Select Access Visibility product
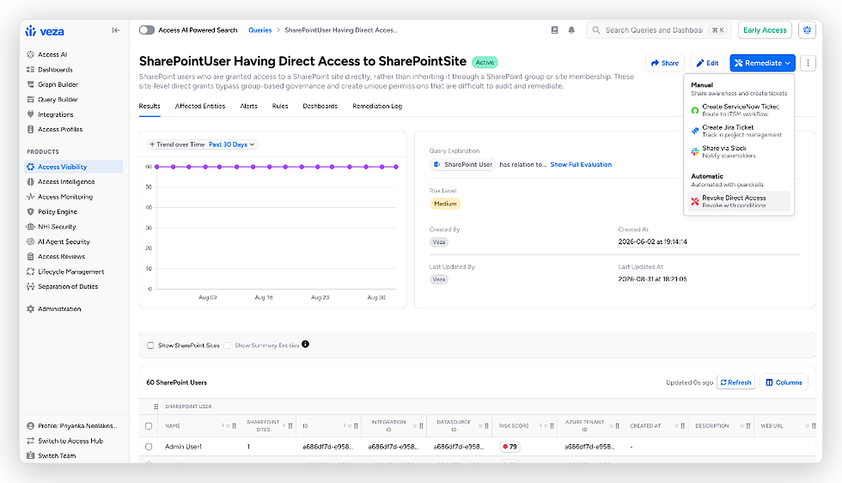This screenshot has width=842, height=483. (x=74, y=167)
